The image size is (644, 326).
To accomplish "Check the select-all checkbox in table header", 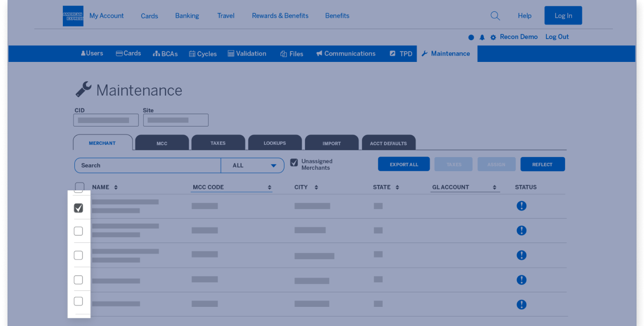I will pyautogui.click(x=79, y=187).
